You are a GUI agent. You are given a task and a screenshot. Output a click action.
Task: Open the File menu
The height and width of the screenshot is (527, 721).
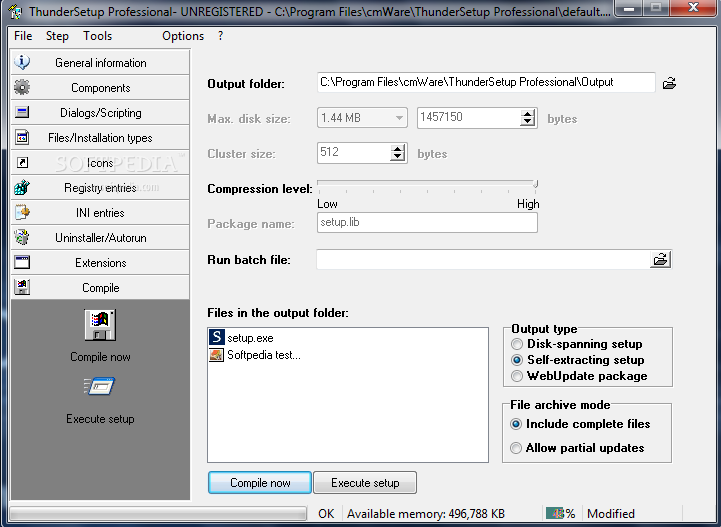[23, 36]
